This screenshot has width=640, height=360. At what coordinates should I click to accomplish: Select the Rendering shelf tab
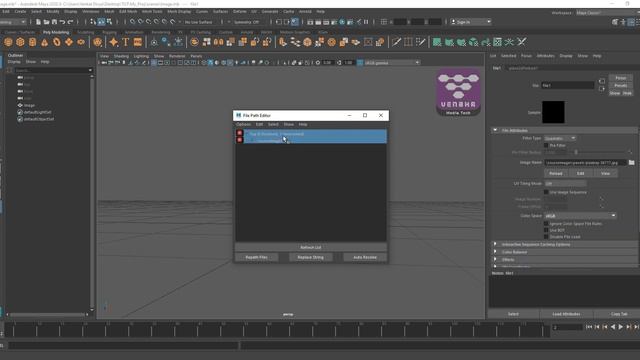point(161,32)
